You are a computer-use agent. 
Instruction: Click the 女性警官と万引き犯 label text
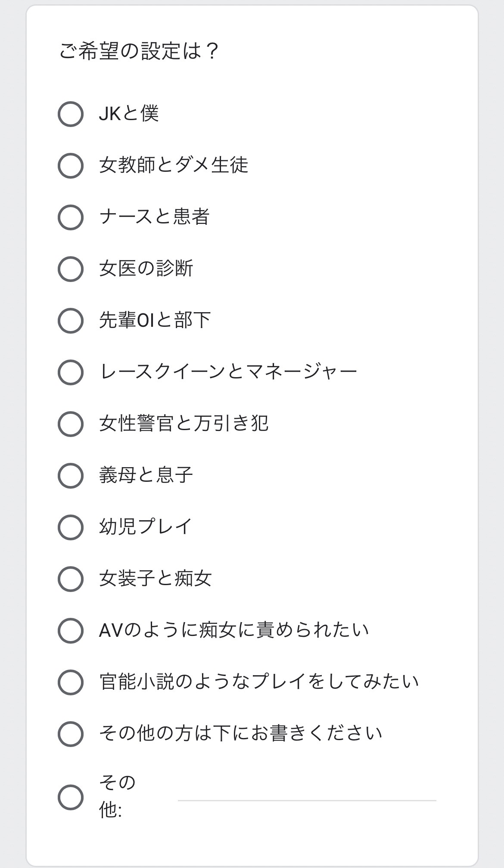click(184, 423)
